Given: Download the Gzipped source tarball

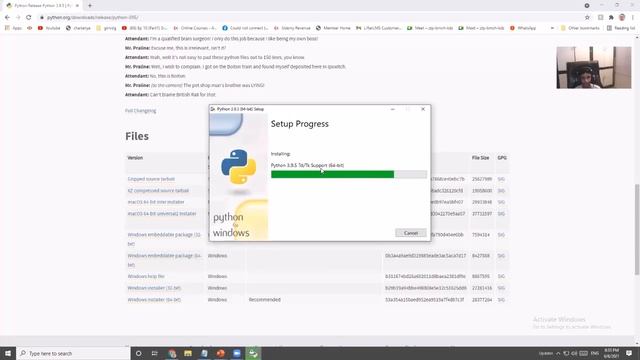Looking at the screenshot, I should coord(151,179).
